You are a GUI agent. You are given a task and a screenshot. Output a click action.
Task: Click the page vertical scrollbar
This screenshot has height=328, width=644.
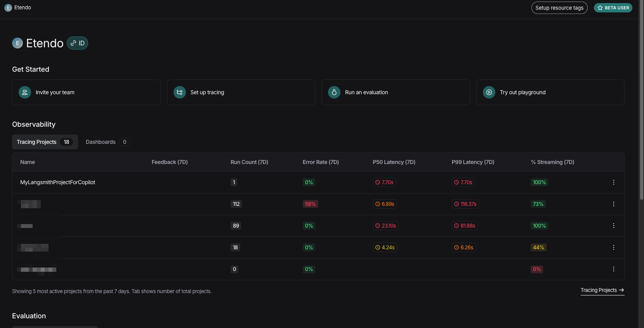click(x=641, y=101)
